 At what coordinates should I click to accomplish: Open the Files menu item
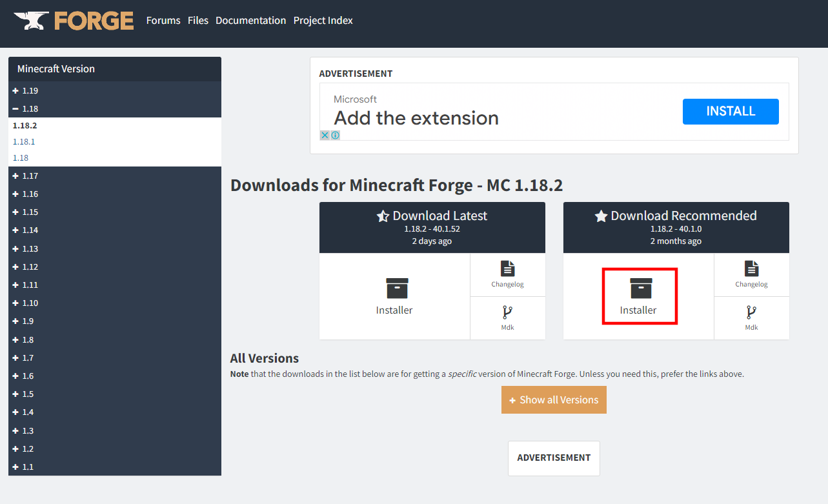(198, 21)
